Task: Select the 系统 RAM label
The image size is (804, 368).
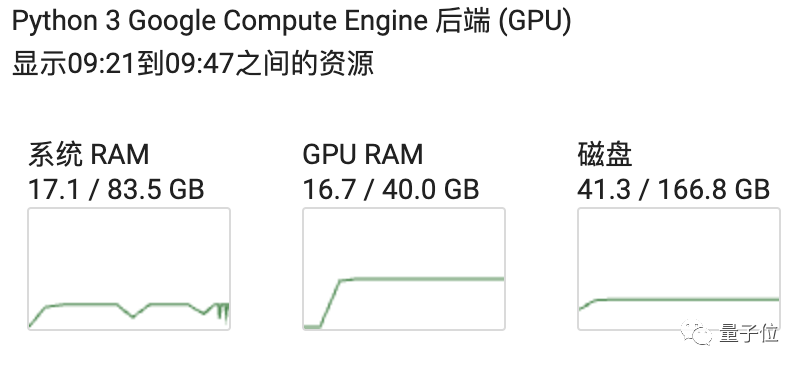Action: point(89,155)
